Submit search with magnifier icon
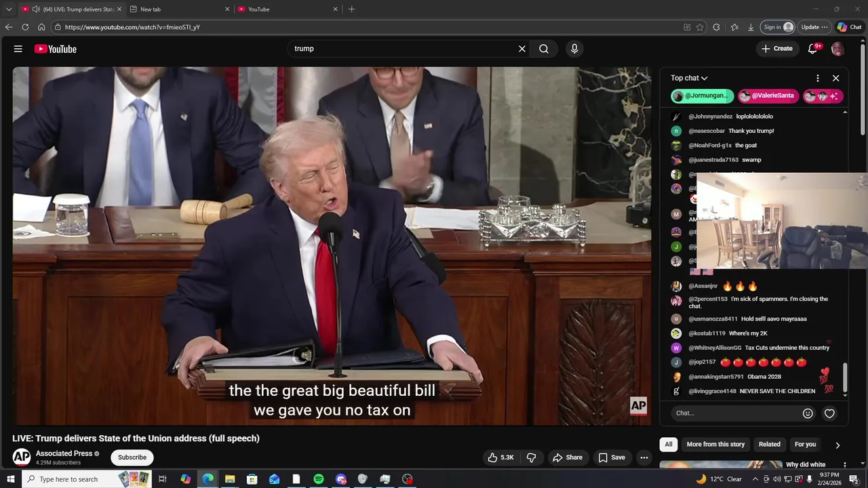This screenshot has height=488, width=868. click(544, 49)
